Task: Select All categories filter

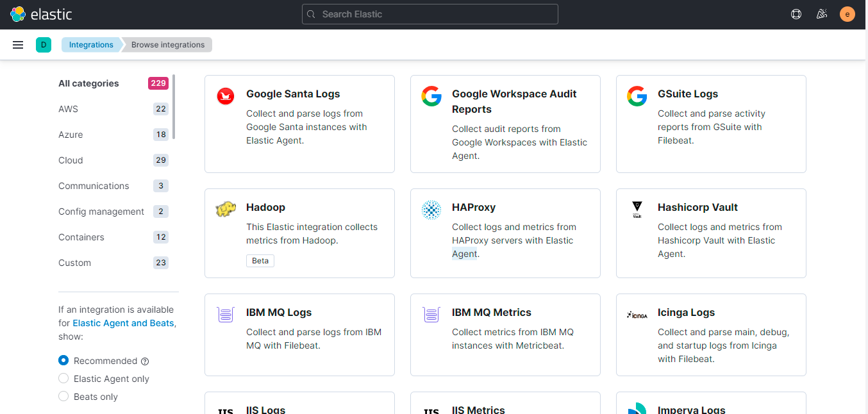Action: click(88, 83)
